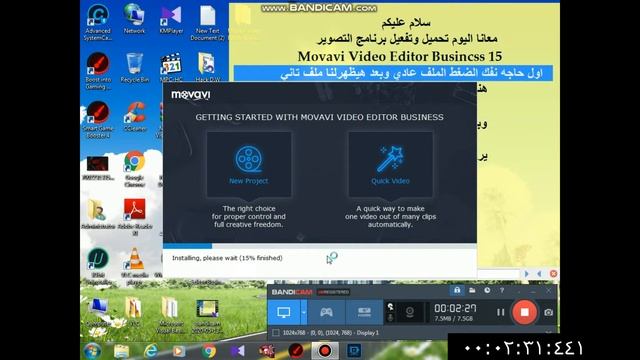This screenshot has height=360, width=640.
Task: Open Adobe Reader desktop shortcut
Action: (x=135, y=217)
